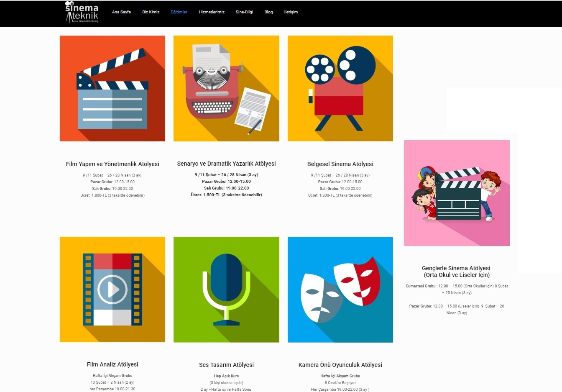Go to İletişim contact page
562x392 pixels.
click(x=291, y=12)
